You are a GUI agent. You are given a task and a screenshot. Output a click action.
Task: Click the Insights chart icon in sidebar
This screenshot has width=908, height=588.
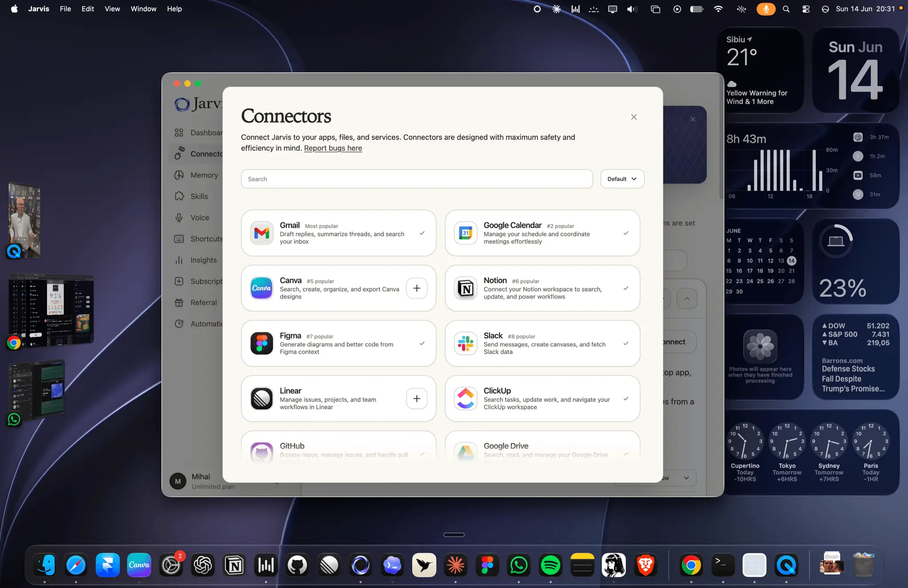coord(179,260)
